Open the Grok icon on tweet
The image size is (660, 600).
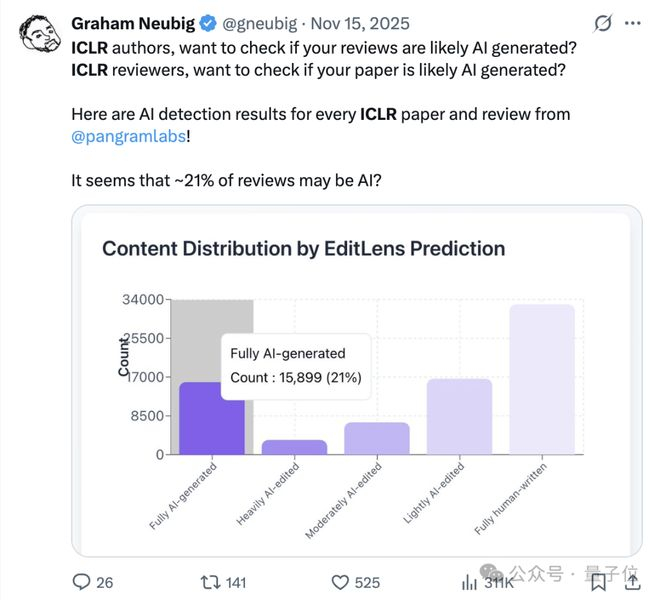point(603,21)
